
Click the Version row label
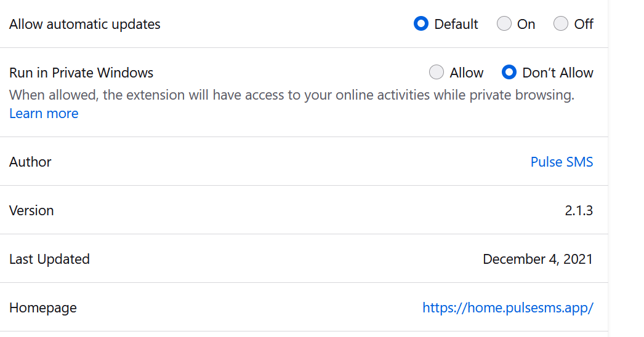(x=31, y=210)
